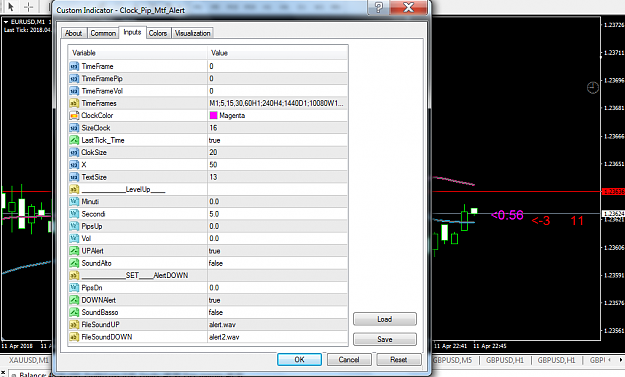Click the string icon beside FileSoundUP
Image resolution: width=625 pixels, height=377 pixels.
(x=74, y=325)
